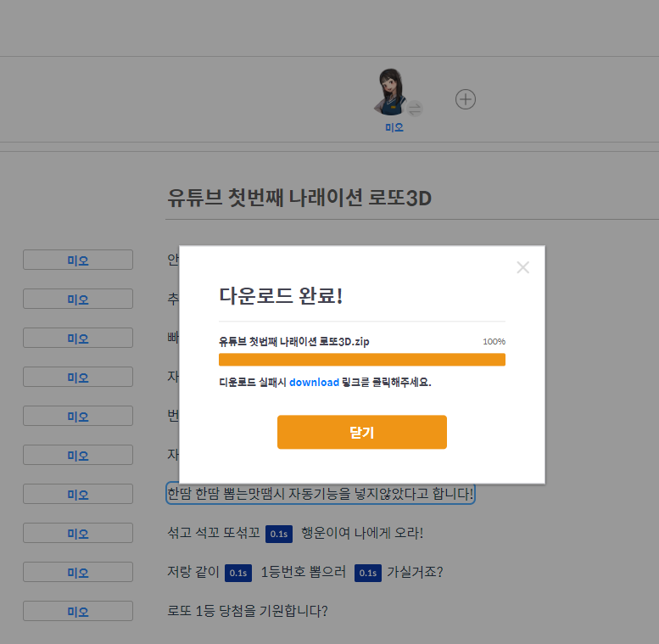The width and height of the screenshot is (659, 644).
Task: Click the text 저랑 같이
Action: click(193, 572)
